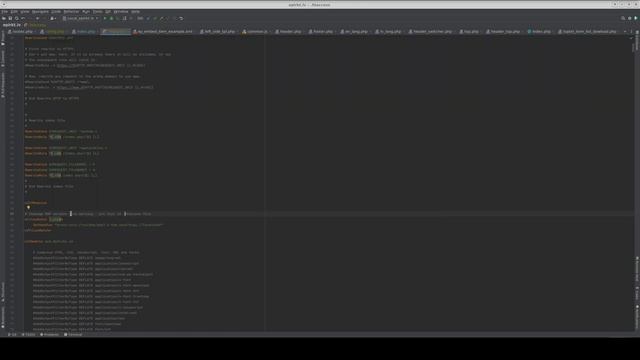Click the blue Git update arrow icon

[x=148, y=18]
